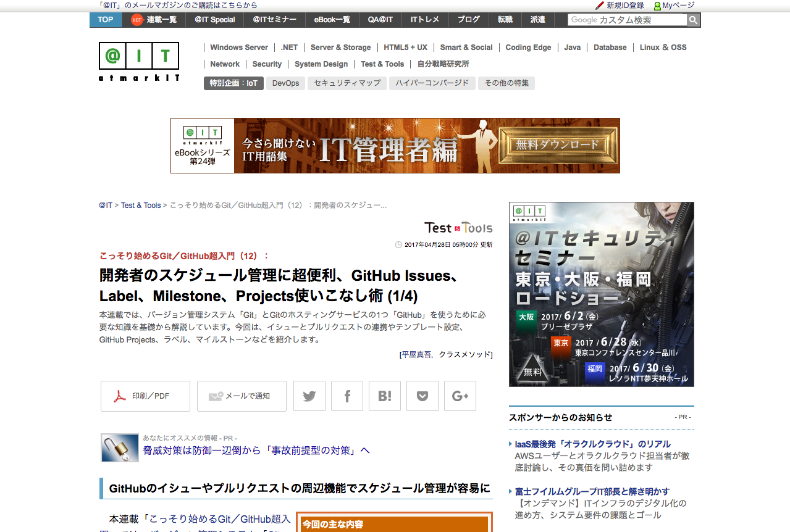This screenshot has width=790, height=532.
Task: Click the pencil icon for 新規ID登録
Action: pyautogui.click(x=599, y=6)
